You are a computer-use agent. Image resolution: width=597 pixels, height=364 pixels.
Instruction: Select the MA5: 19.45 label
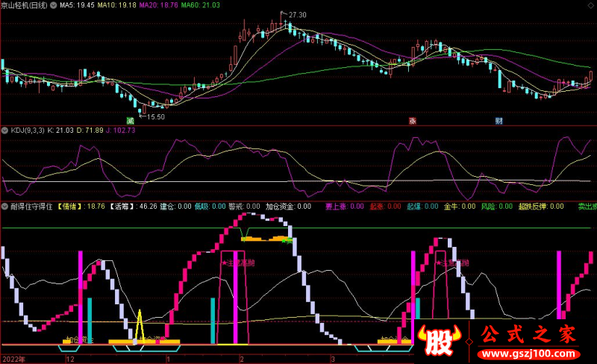coord(77,5)
